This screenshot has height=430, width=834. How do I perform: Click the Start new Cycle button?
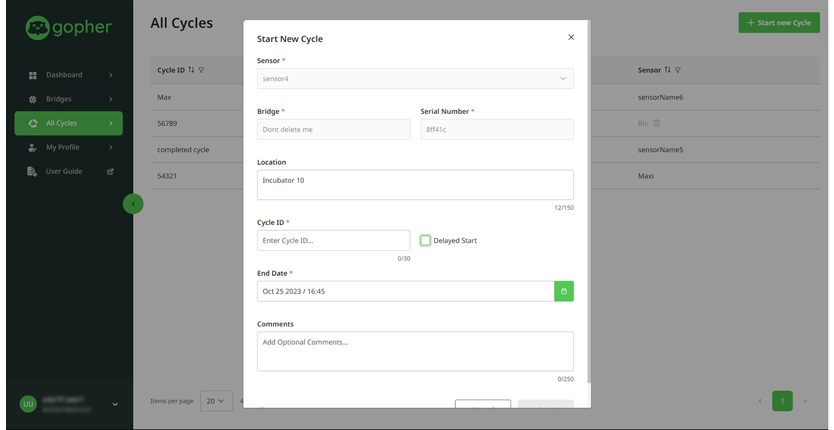(778, 22)
